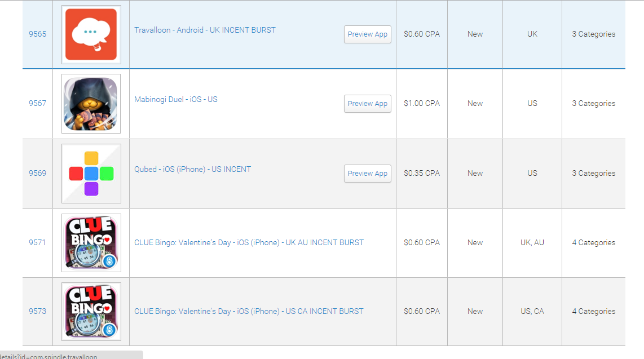
Task: Open CLUE Bingo UK AU INCENT BURST offer
Action: [x=249, y=242]
